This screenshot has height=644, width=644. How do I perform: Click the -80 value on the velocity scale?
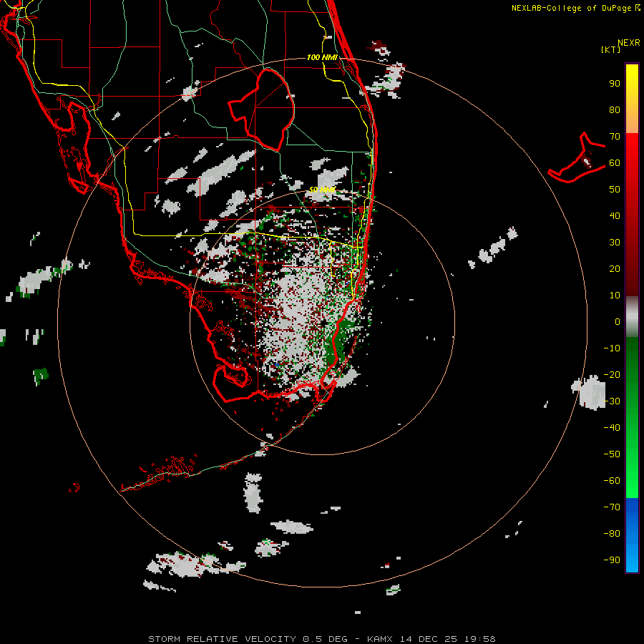coord(612,534)
